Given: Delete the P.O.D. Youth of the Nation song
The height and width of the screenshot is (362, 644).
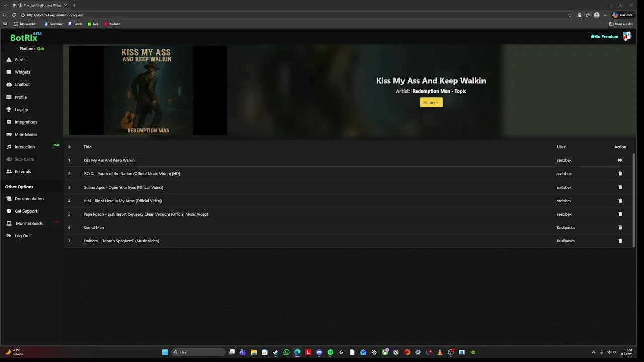Looking at the screenshot, I should pos(620,174).
